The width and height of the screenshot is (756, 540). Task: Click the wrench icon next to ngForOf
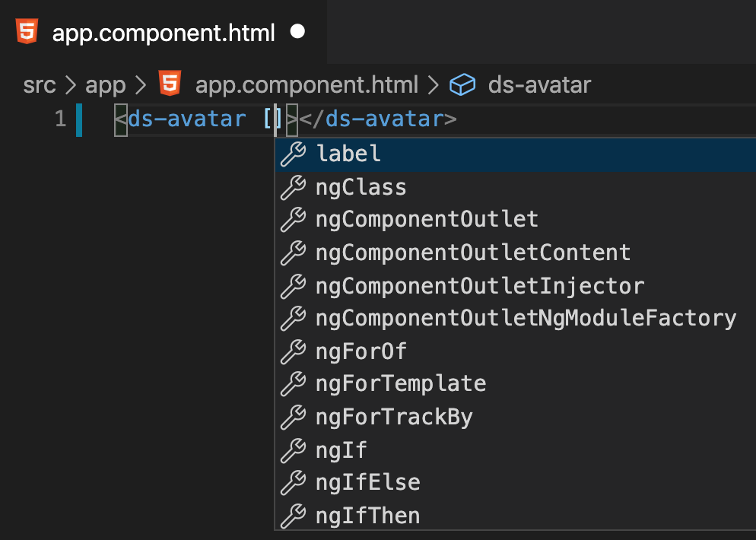point(294,351)
